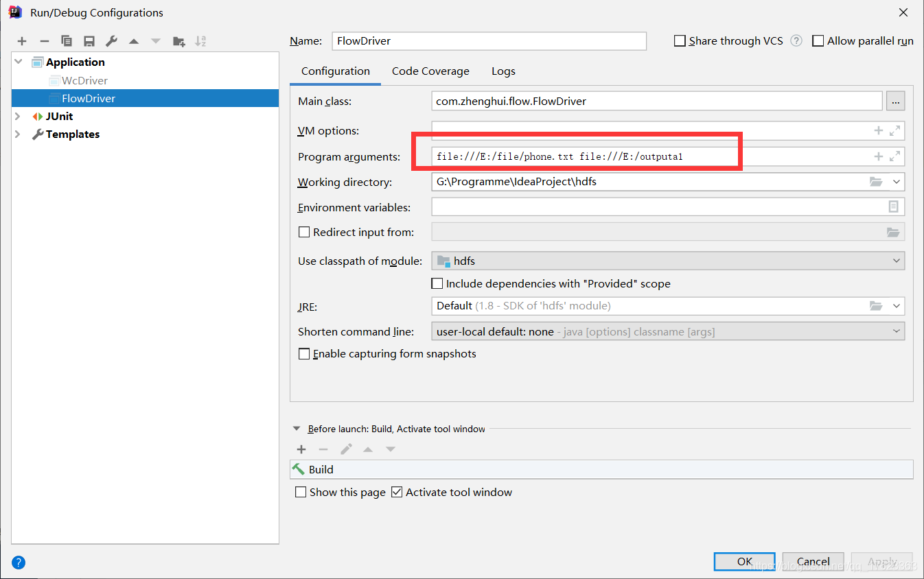Check Show this page option
924x579 pixels.
[301, 492]
